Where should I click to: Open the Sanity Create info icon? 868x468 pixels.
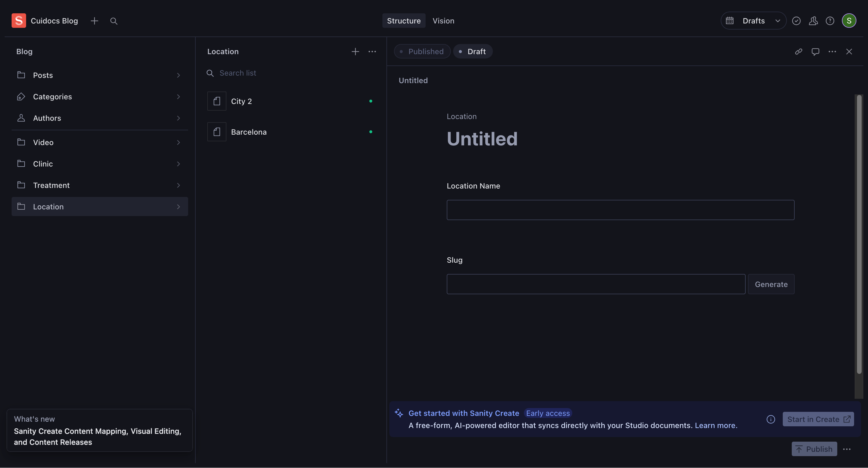(771, 419)
